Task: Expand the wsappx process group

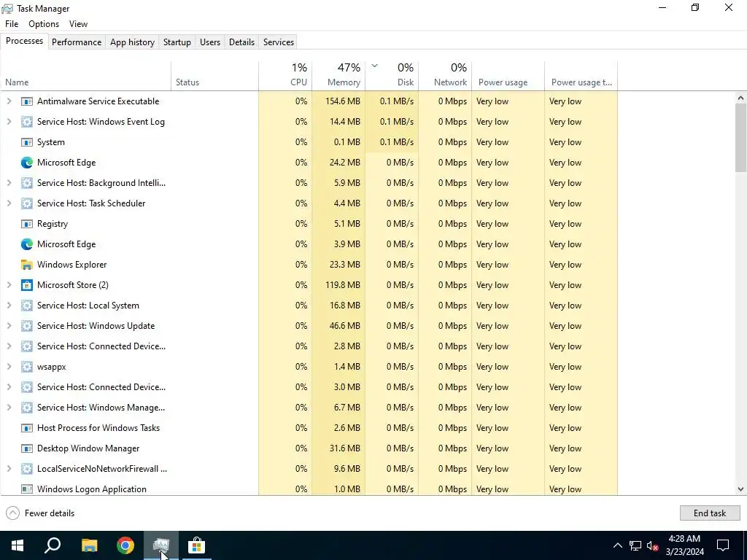Action: 9,367
